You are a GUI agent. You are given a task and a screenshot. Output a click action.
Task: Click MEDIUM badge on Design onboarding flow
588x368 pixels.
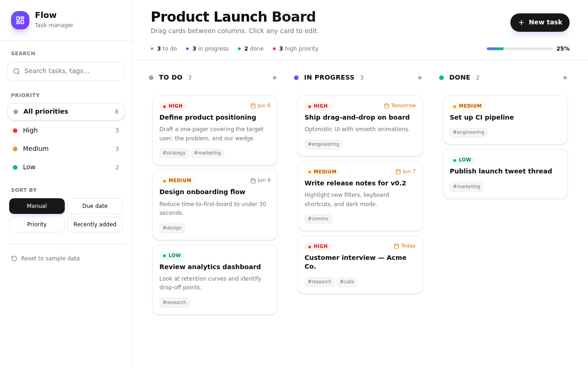[x=177, y=181]
